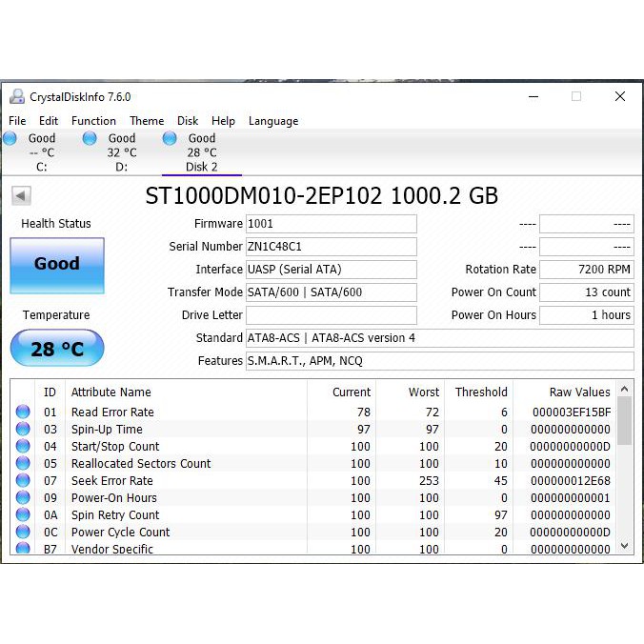
Task: Click status orb for Power Cycle Count
Action: 23,532
